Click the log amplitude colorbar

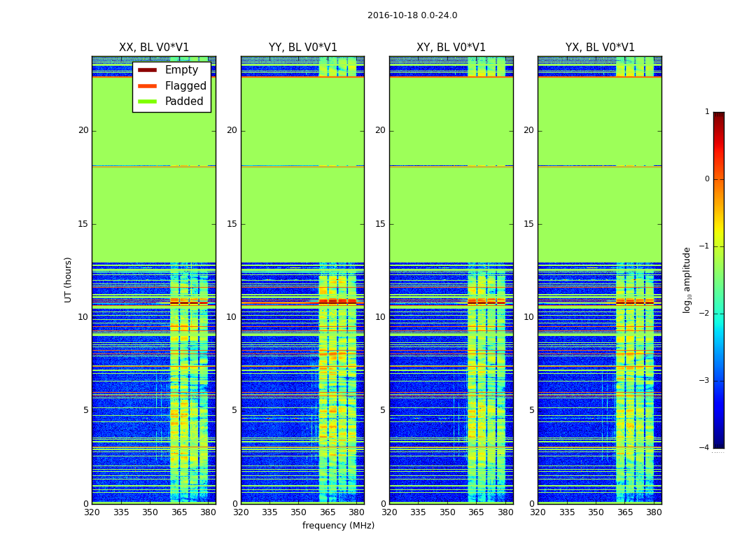pyautogui.click(x=719, y=280)
